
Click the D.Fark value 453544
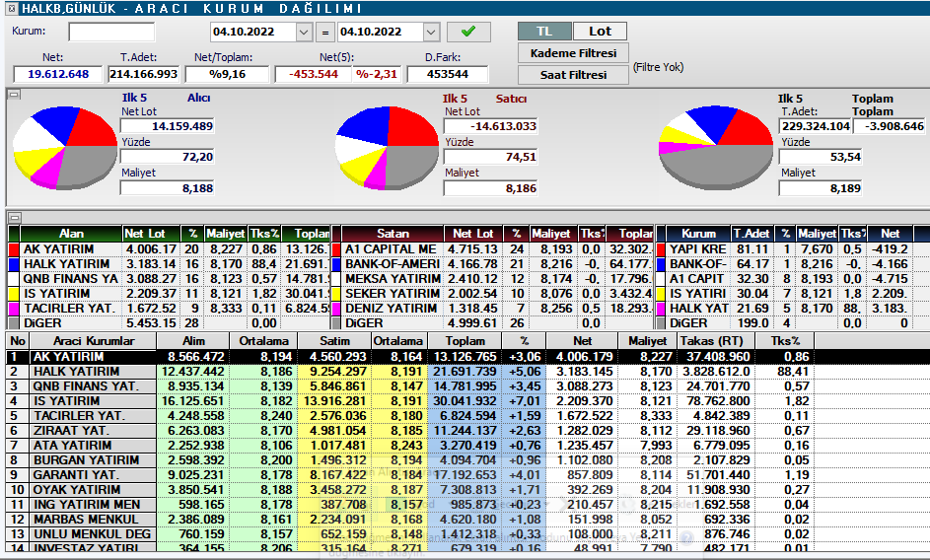tap(448, 74)
